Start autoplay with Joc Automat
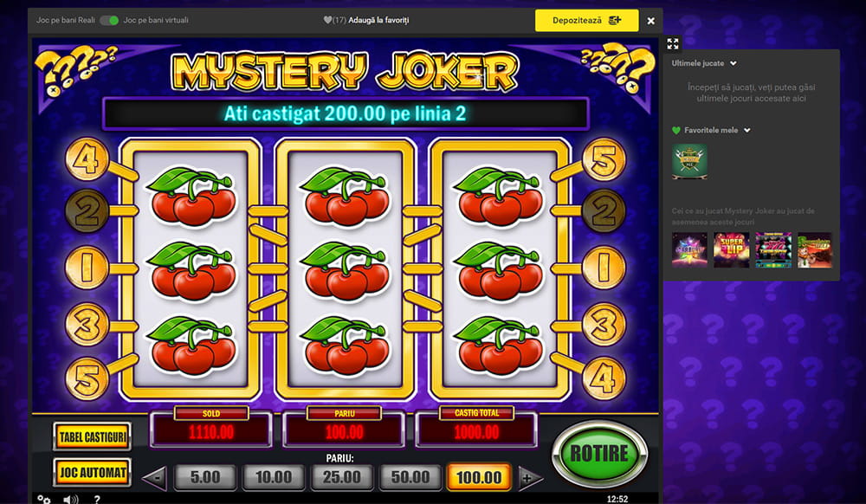The height and width of the screenshot is (504, 866). pyautogui.click(x=93, y=473)
